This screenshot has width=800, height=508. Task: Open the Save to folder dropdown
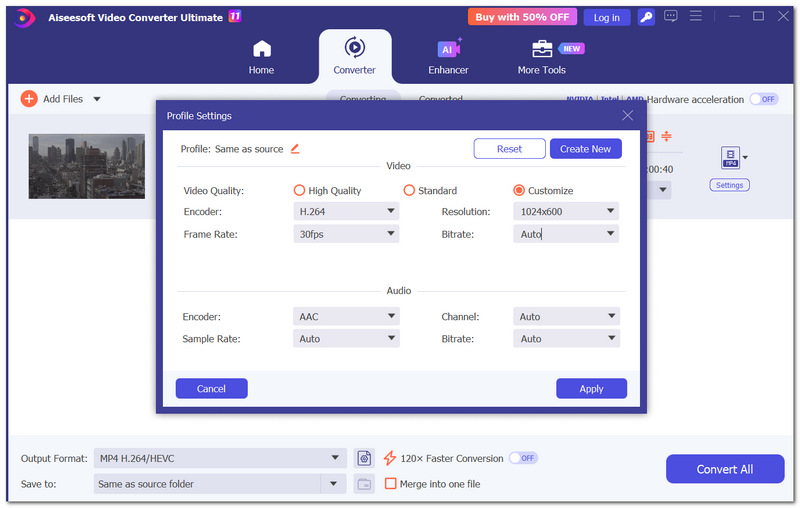coord(333,484)
